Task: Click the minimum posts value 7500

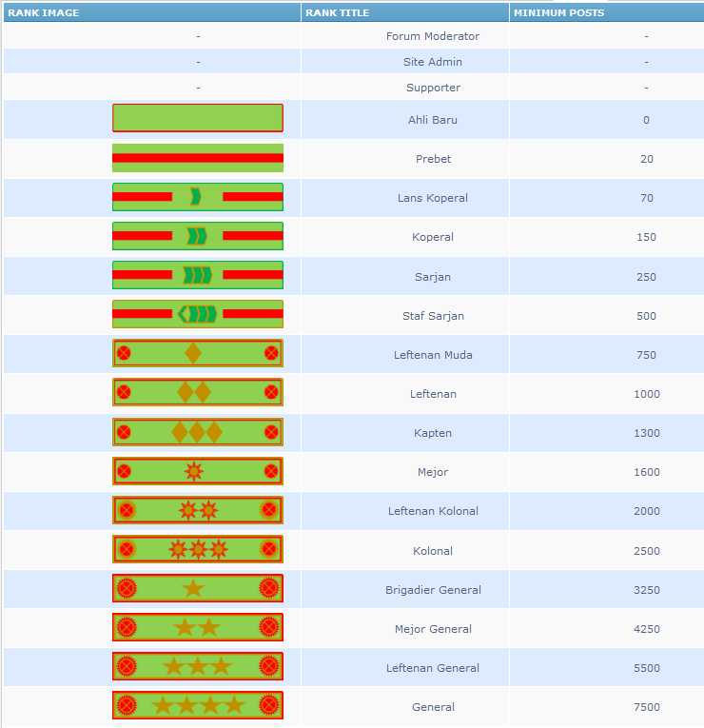Action: pyautogui.click(x=647, y=707)
